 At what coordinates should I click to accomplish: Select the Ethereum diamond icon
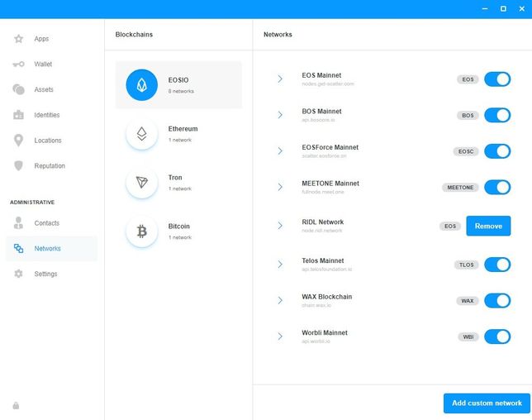click(x=141, y=134)
